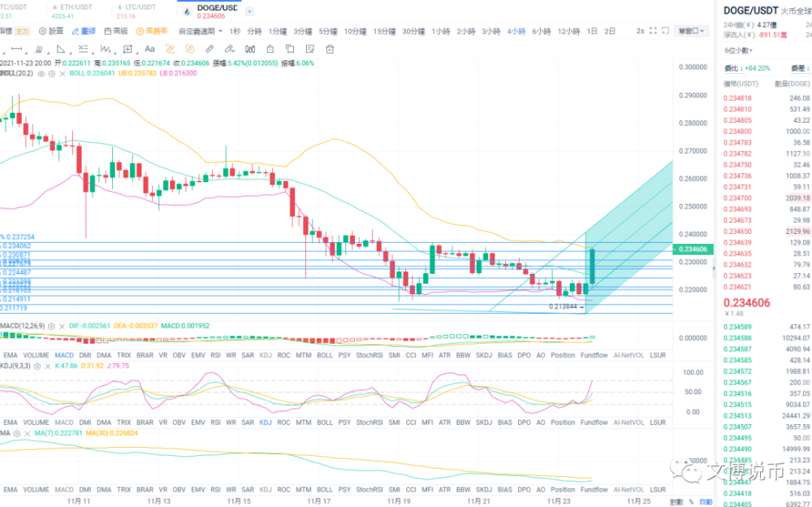Expand the 自定義週期 dropdown
Screen dimensions: 812x507
[201, 31]
